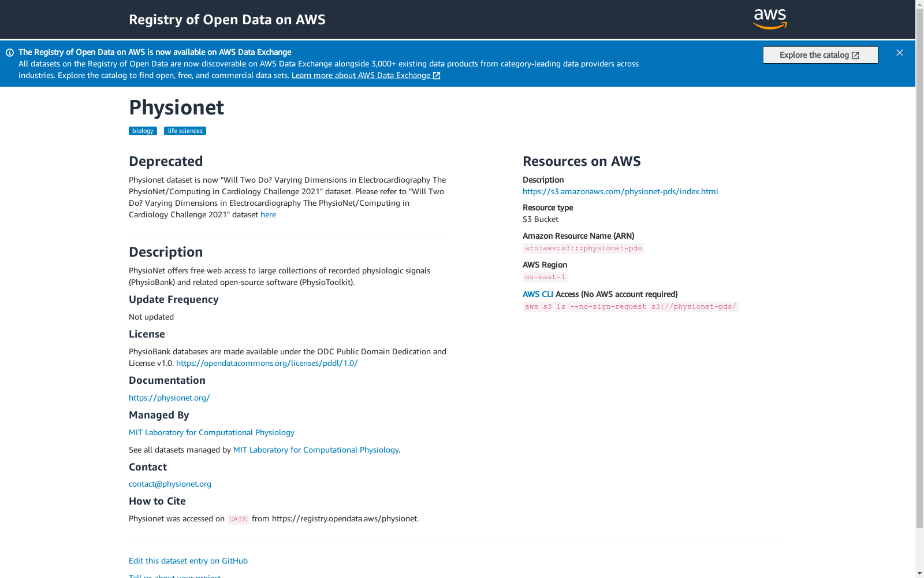Click the aws s3 ls command text
This screenshot has height=578, width=924.
631,306
